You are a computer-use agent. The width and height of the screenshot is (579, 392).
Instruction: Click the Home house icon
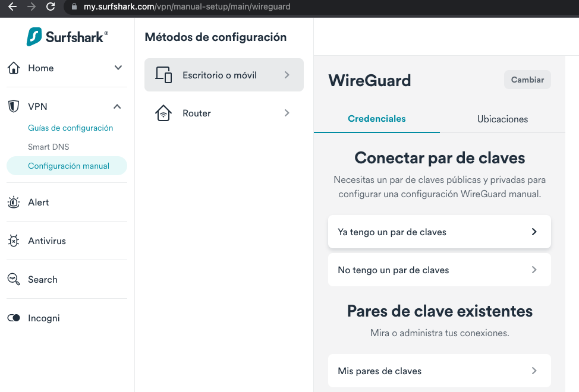click(14, 68)
